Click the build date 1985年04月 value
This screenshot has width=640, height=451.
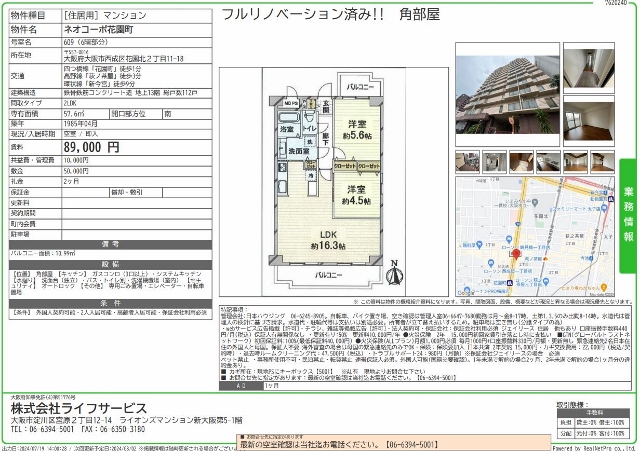80,124
